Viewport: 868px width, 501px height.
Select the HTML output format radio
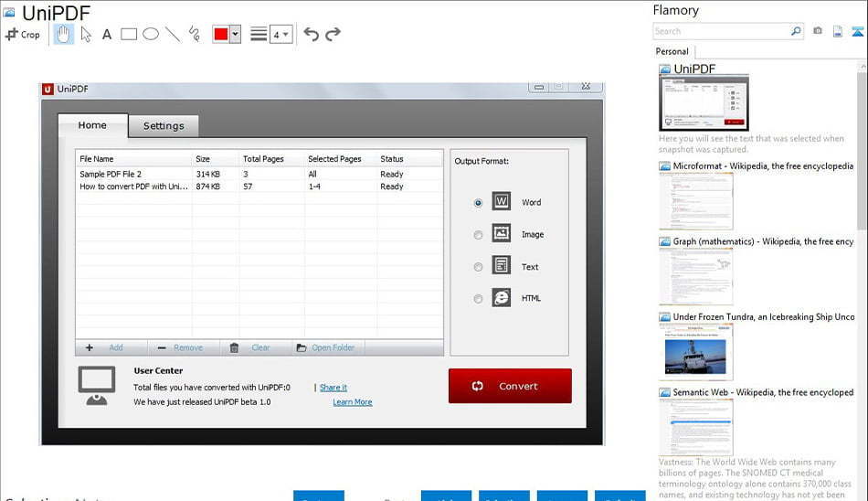point(478,299)
